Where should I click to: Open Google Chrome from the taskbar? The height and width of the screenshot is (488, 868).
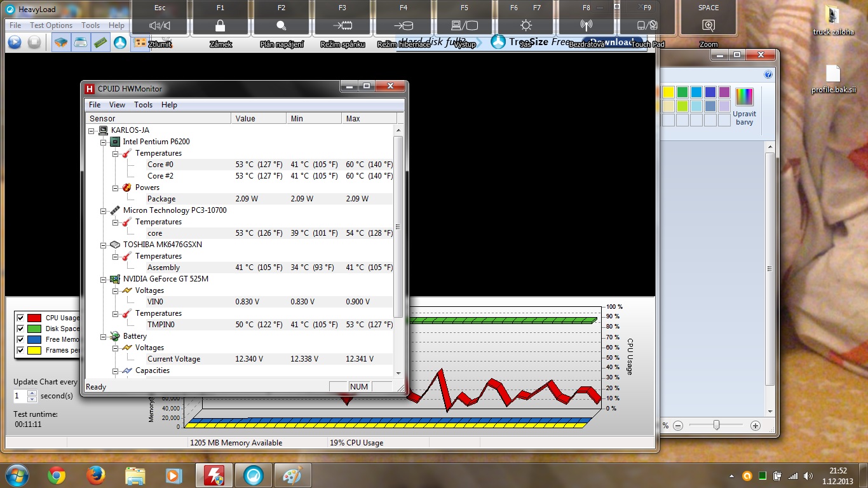[57, 475]
